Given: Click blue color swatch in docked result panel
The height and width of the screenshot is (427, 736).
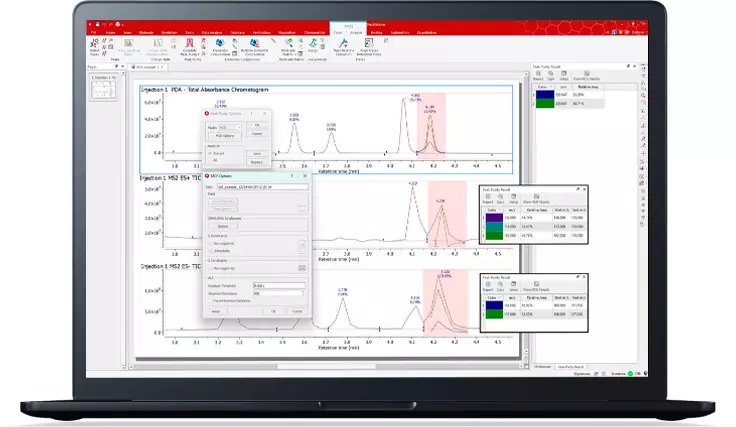Looking at the screenshot, I should [544, 94].
